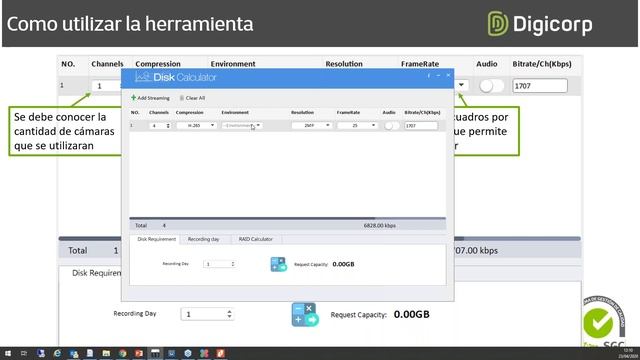This screenshot has height=360, width=640.
Task: Click the Disk Calculator chart logo icon
Action: pyautogui.click(x=143, y=77)
